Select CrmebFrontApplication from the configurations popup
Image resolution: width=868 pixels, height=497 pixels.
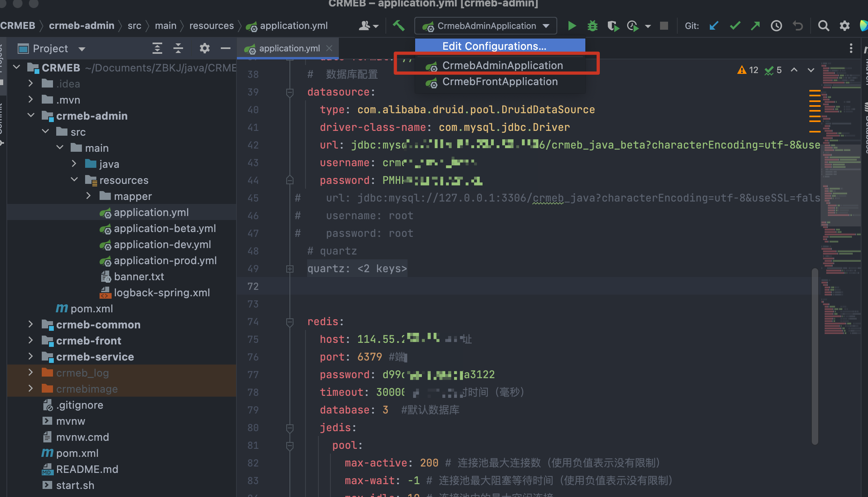(500, 81)
